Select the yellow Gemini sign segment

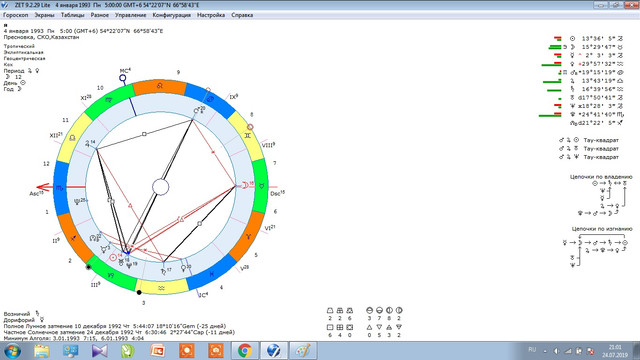[247, 136]
